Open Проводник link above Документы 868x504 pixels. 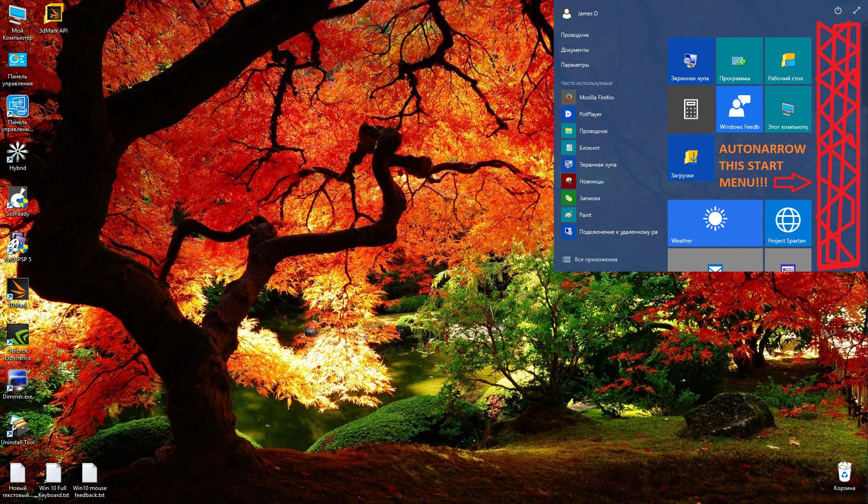click(x=575, y=35)
